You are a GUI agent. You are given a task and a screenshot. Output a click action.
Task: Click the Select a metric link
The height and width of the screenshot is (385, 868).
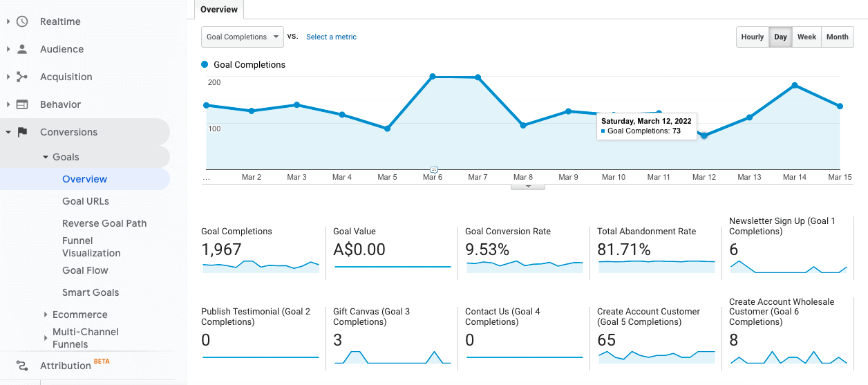coord(331,37)
